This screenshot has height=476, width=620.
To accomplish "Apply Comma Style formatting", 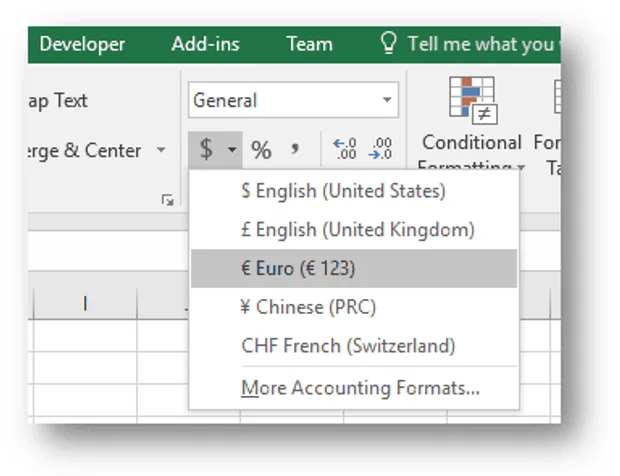I will (x=295, y=149).
